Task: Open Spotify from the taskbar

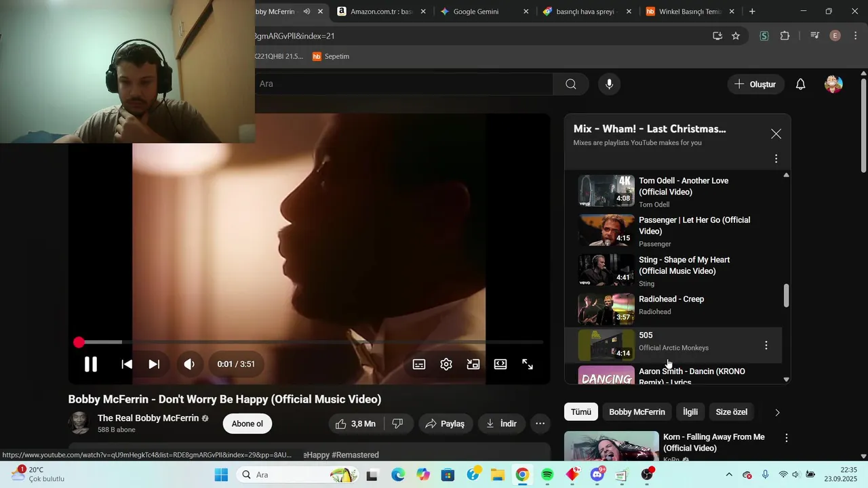Action: [547, 475]
